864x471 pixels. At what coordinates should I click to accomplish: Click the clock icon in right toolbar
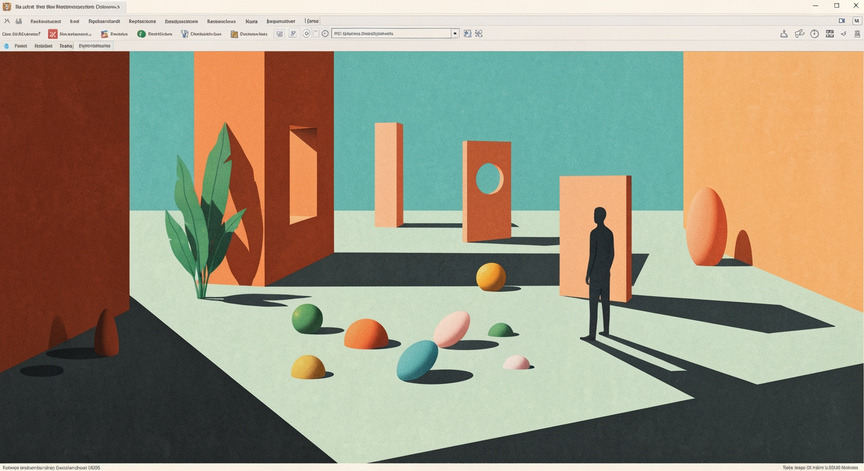click(x=814, y=34)
